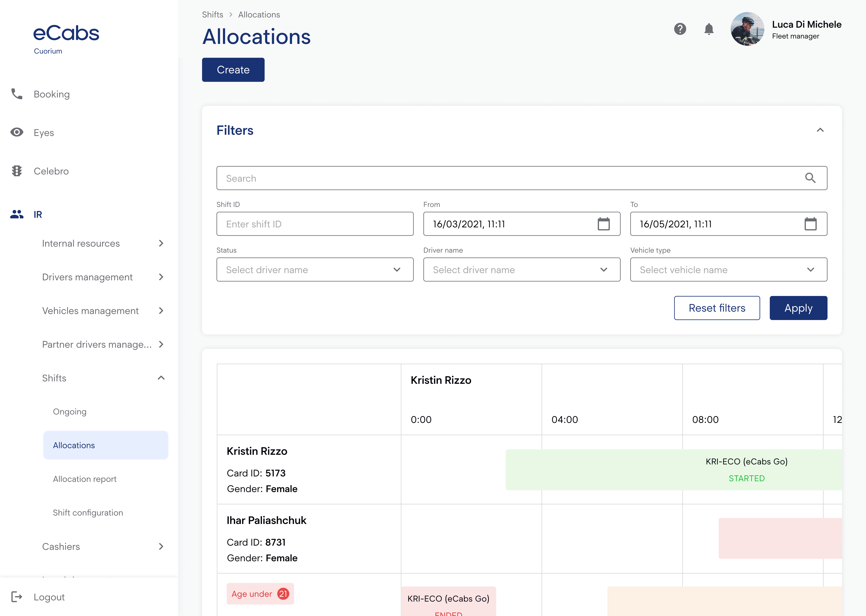Image resolution: width=866 pixels, height=616 pixels.
Task: Click Ihar Paliashchuk driver row name
Action: click(x=267, y=520)
